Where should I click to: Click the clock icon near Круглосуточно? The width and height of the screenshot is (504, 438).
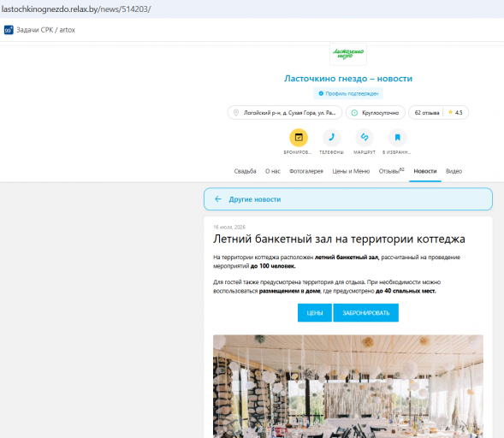pos(354,113)
